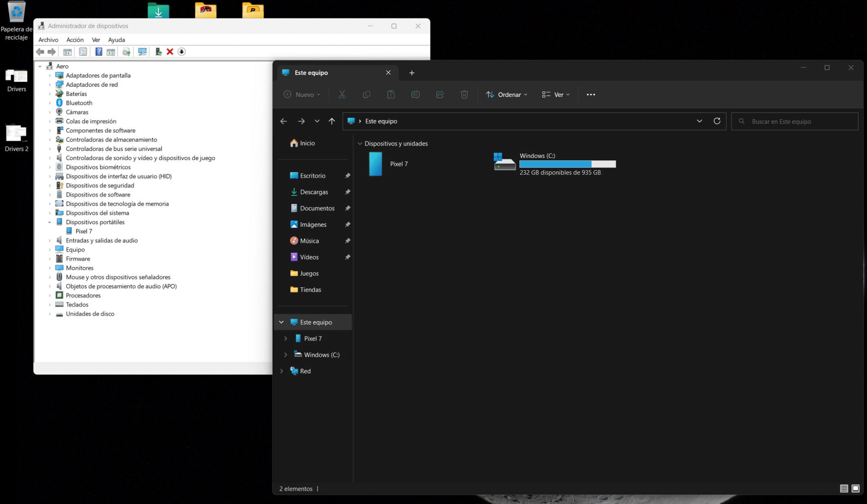Expand Adaptadores de pantalla node
The image size is (867, 504).
(x=50, y=76)
